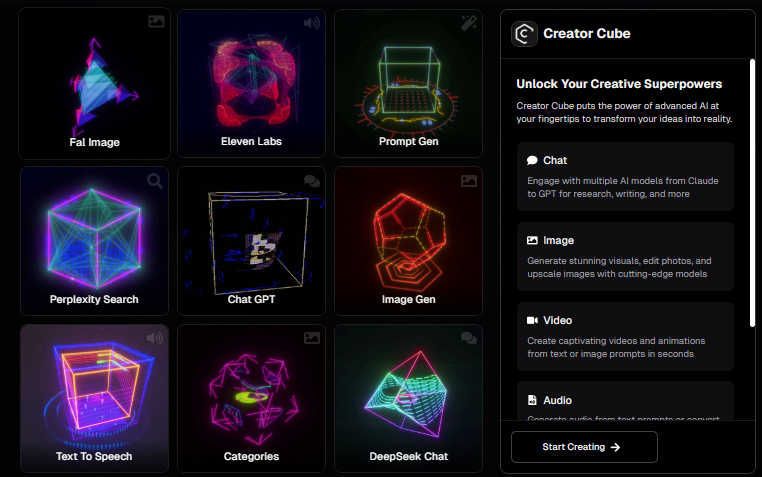Click the Categories label text
762x477 pixels.
[251, 456]
